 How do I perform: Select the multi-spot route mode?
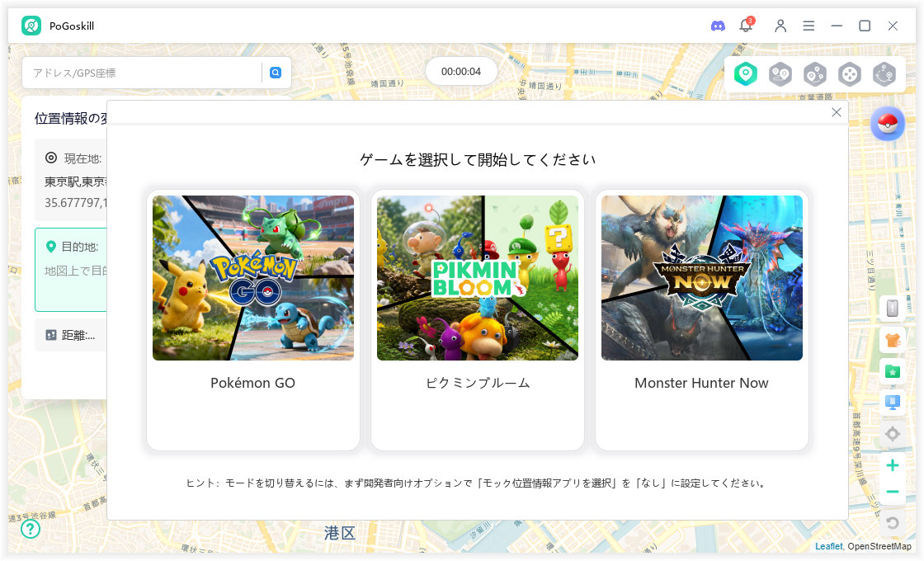pos(815,74)
